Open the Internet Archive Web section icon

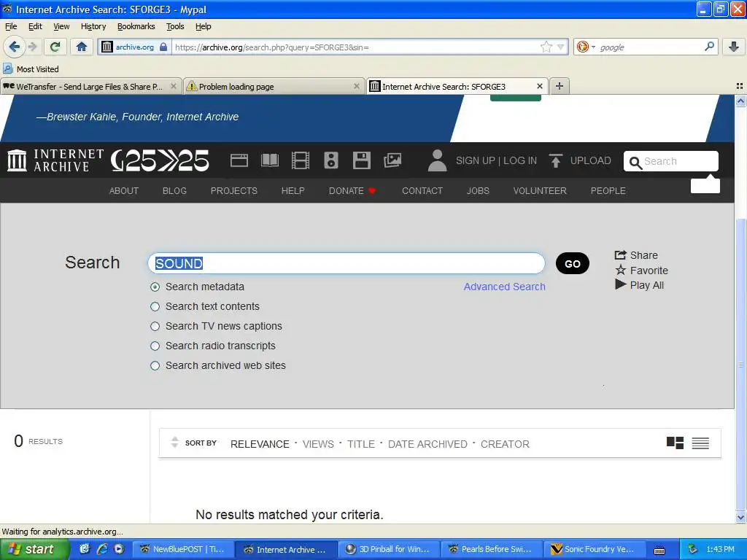click(239, 160)
